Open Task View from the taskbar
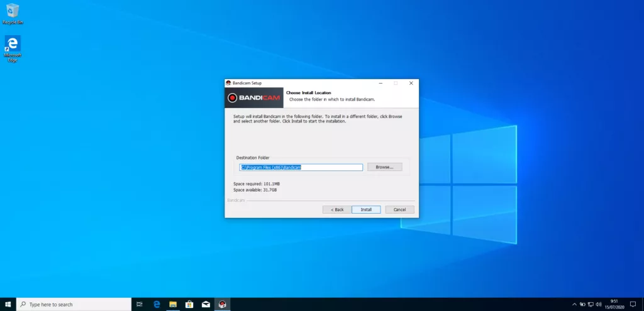Viewport: 644px width, 311px height. [x=139, y=304]
